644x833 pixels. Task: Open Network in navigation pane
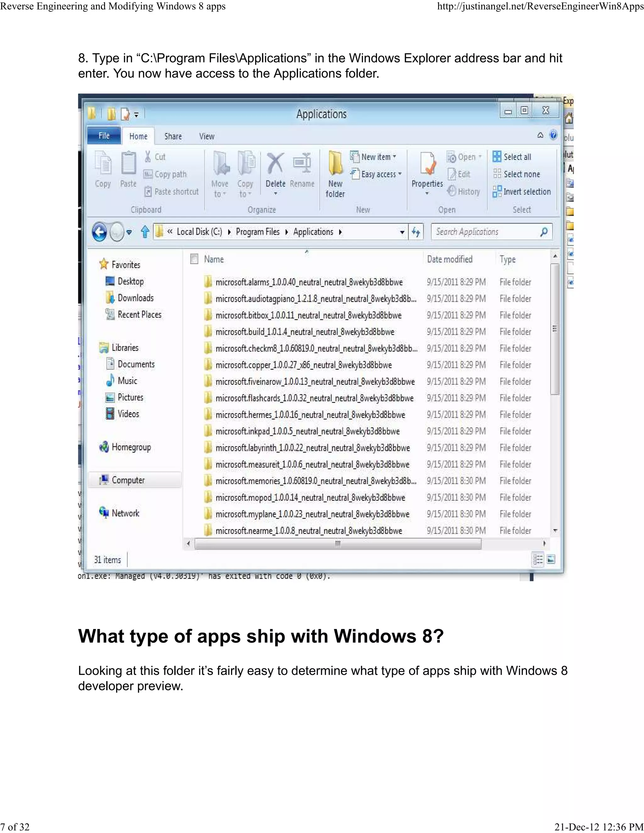pos(119,513)
